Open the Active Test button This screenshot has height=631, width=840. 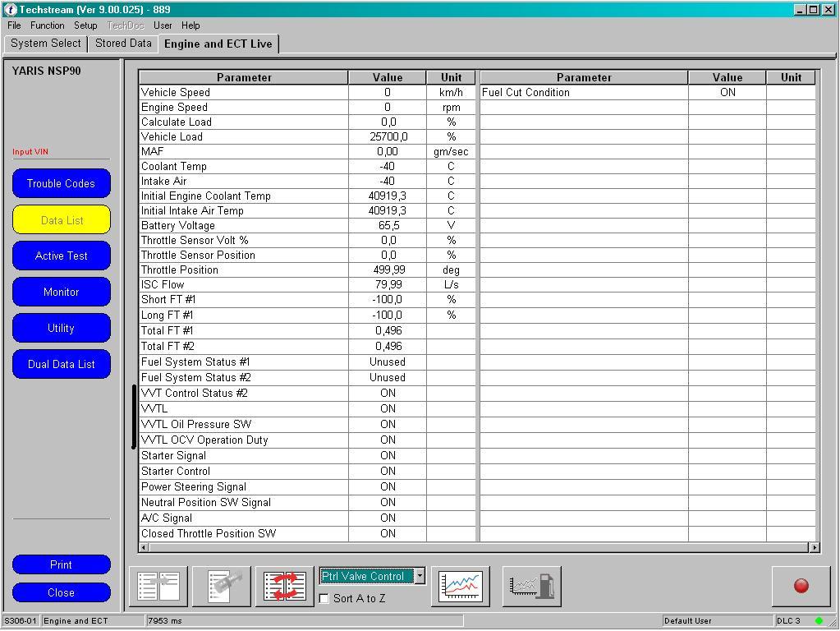[x=61, y=256]
